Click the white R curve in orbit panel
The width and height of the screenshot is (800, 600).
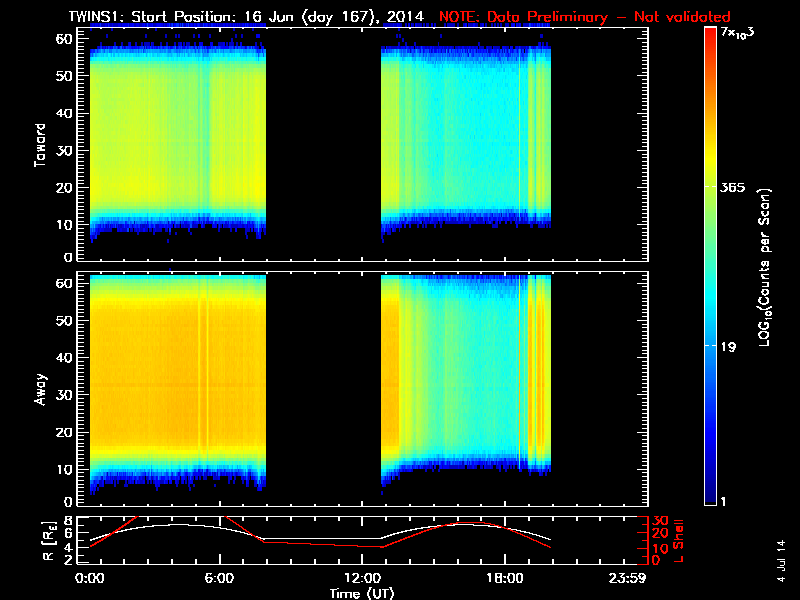click(319, 538)
